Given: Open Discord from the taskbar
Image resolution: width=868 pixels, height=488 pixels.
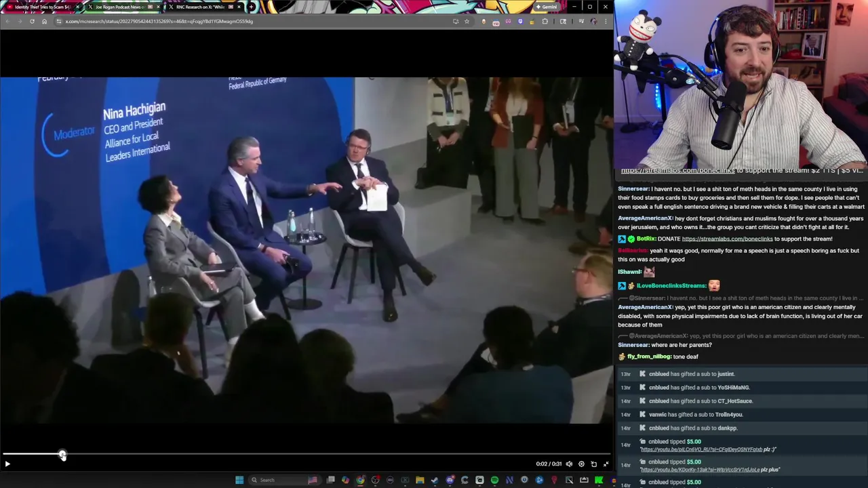Looking at the screenshot, I should pyautogui.click(x=450, y=480).
